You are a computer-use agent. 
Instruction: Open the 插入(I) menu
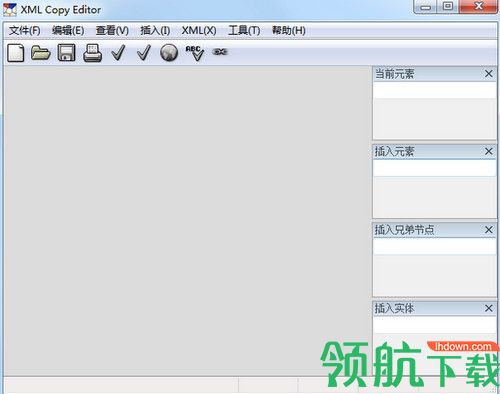(155, 31)
